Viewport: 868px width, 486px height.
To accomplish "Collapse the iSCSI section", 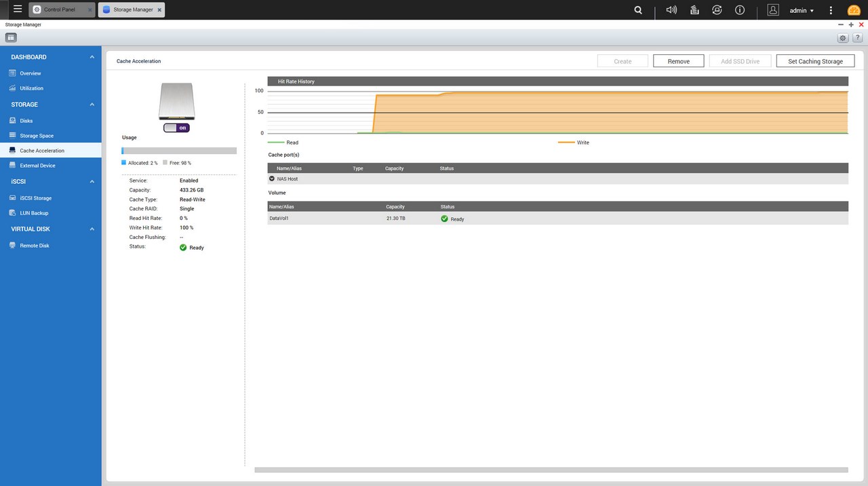I will pyautogui.click(x=92, y=182).
